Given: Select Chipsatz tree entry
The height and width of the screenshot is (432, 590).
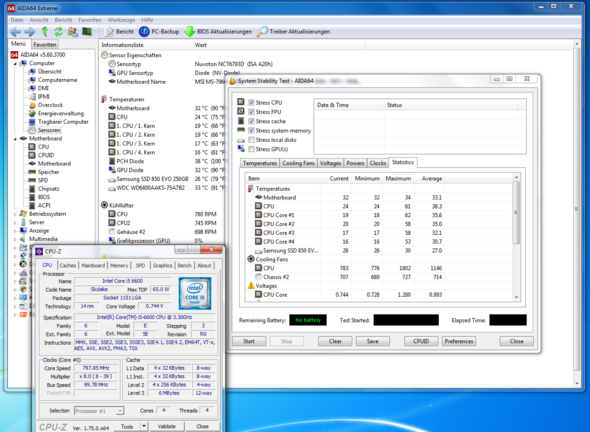Looking at the screenshot, I should (49, 189).
